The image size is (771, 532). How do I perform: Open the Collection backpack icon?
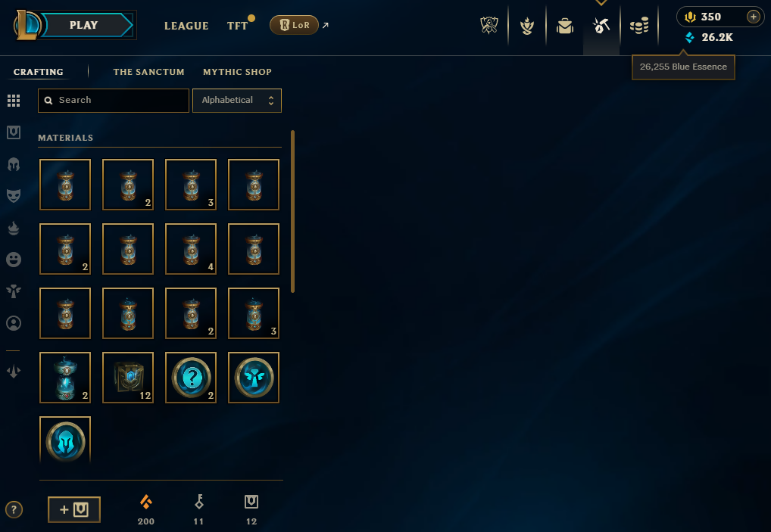click(565, 26)
